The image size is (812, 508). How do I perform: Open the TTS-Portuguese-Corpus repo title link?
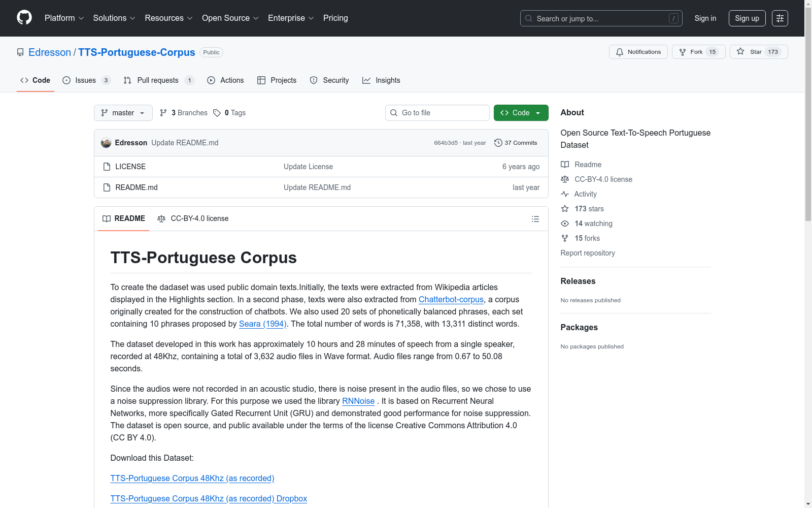point(137,52)
